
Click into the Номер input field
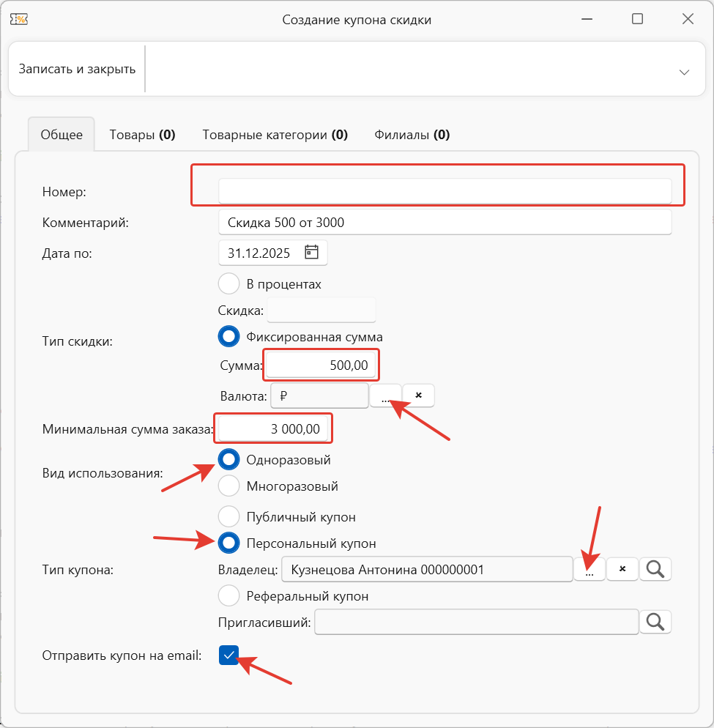point(445,191)
